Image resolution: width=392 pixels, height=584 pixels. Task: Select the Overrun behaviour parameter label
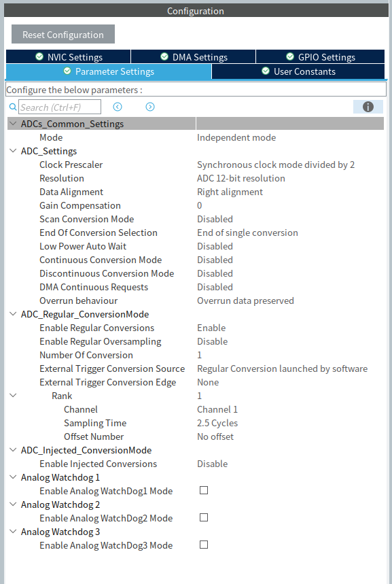click(79, 300)
